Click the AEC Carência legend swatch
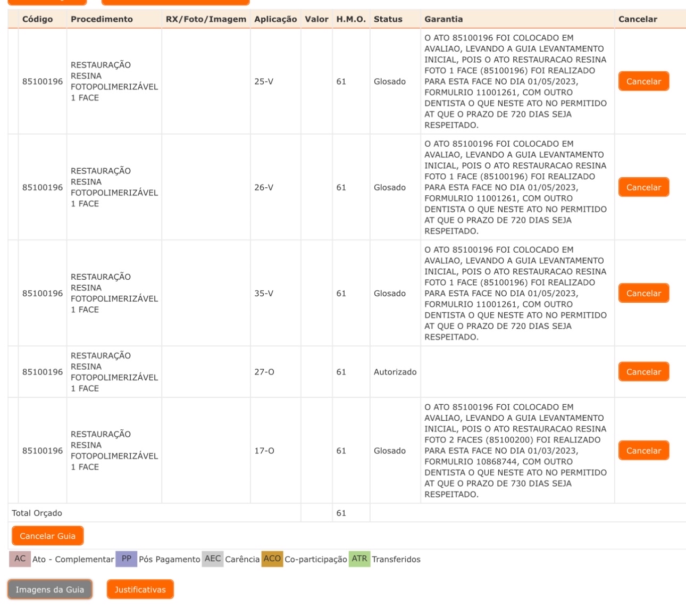This screenshot has width=686, height=616. 213,559
